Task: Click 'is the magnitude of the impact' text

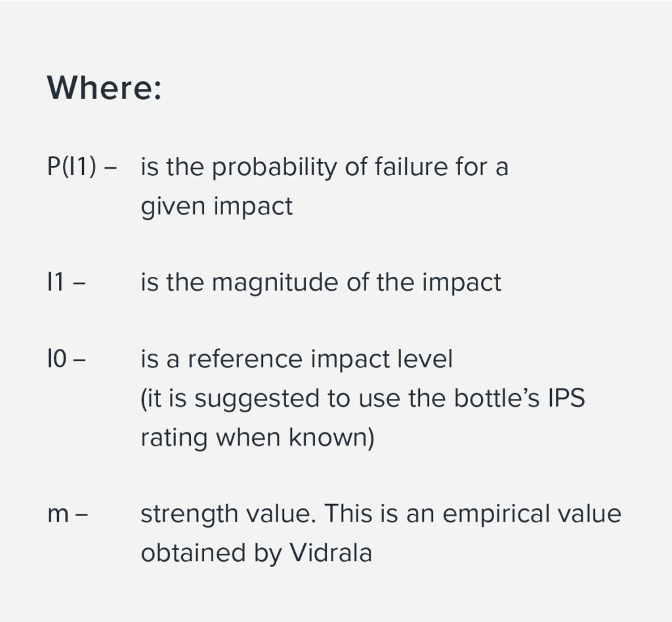Action: [x=321, y=283]
